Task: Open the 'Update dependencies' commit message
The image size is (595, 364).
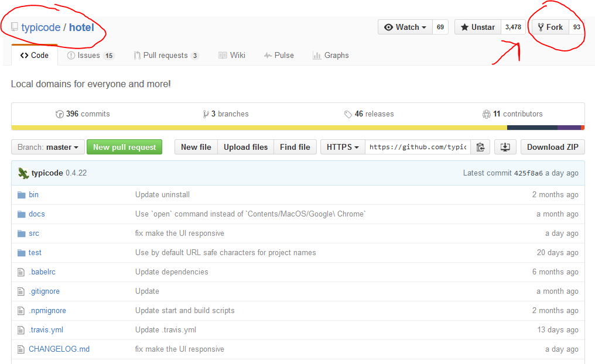Action: [172, 272]
